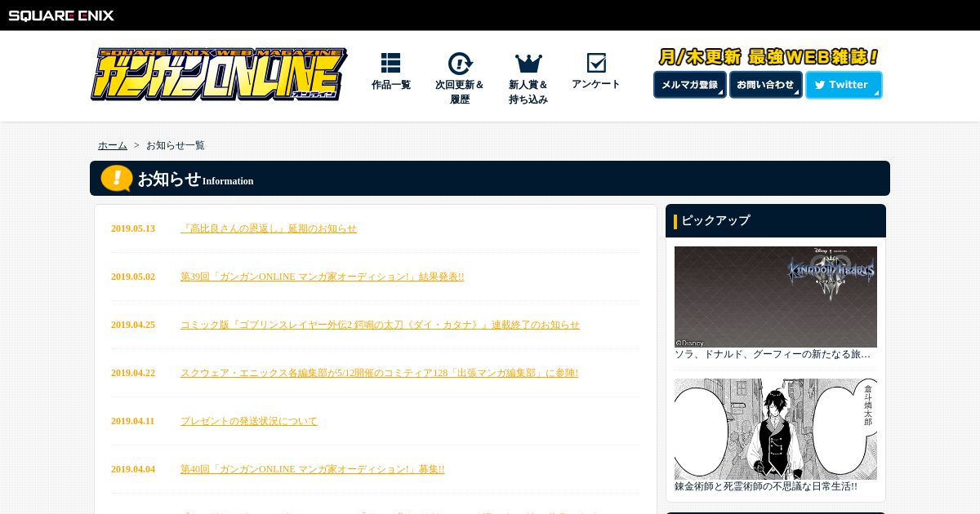The image size is (980, 514).
Task: Open 第40回 マンガ家オーディション 募集 link
Action: click(x=312, y=469)
